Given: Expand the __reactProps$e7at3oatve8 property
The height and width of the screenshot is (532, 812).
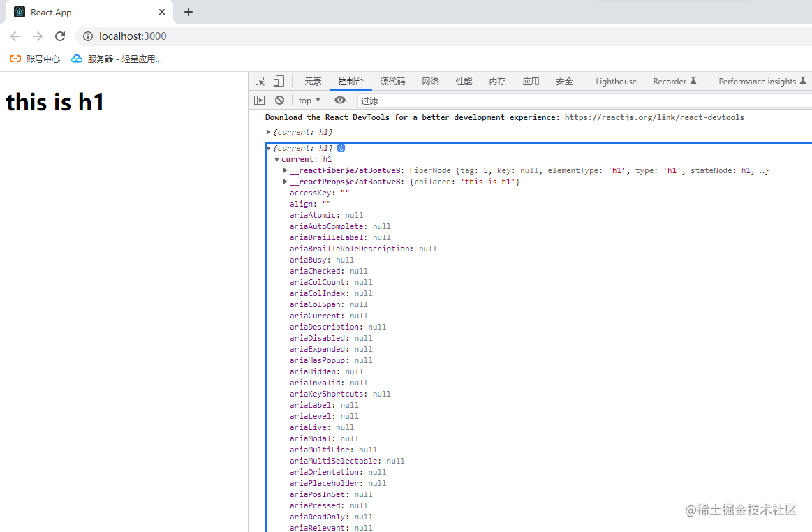Looking at the screenshot, I should (x=285, y=182).
